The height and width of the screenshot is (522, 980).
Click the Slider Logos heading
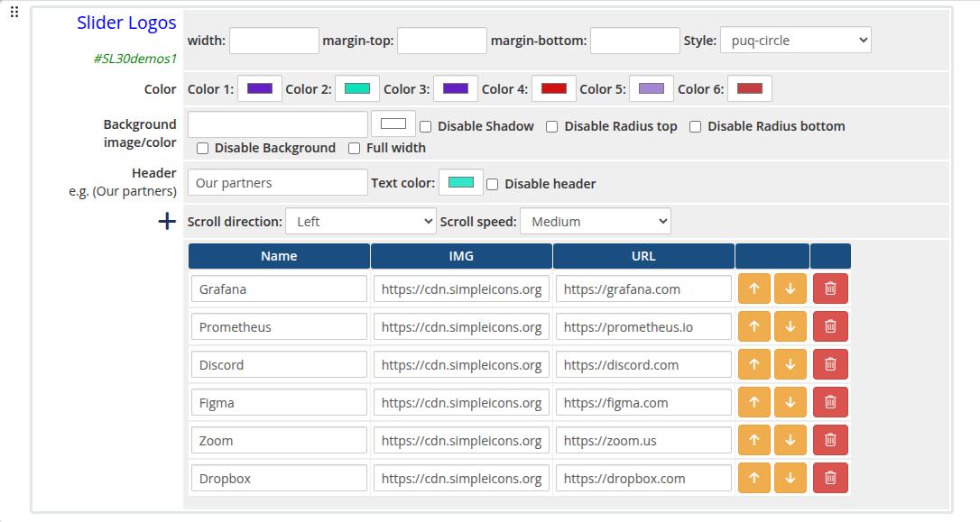(x=126, y=23)
